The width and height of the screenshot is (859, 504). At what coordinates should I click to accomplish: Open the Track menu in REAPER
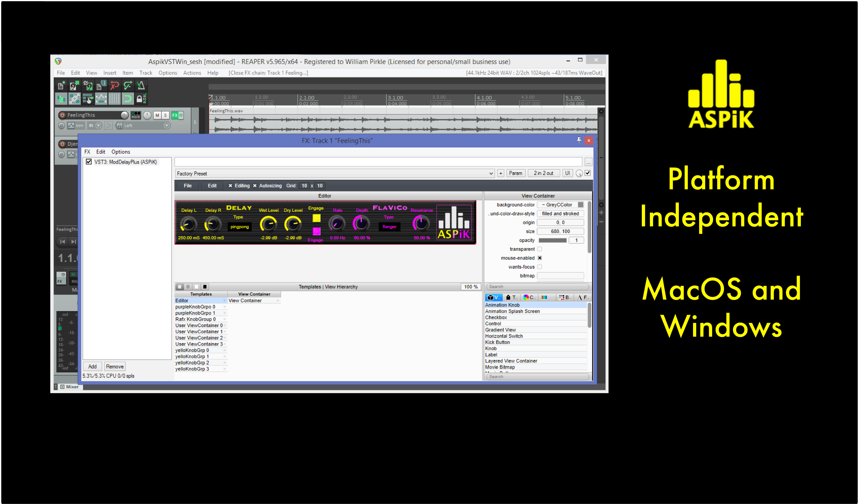146,73
